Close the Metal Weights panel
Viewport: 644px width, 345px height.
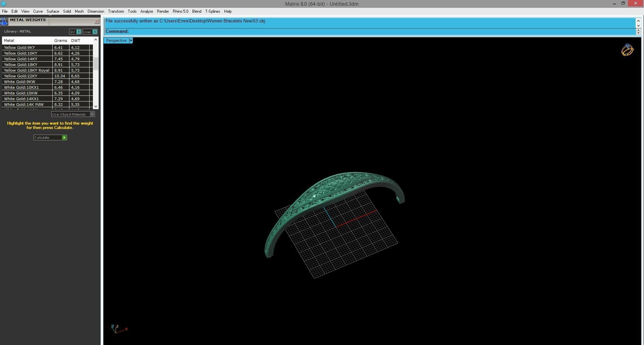97,21
